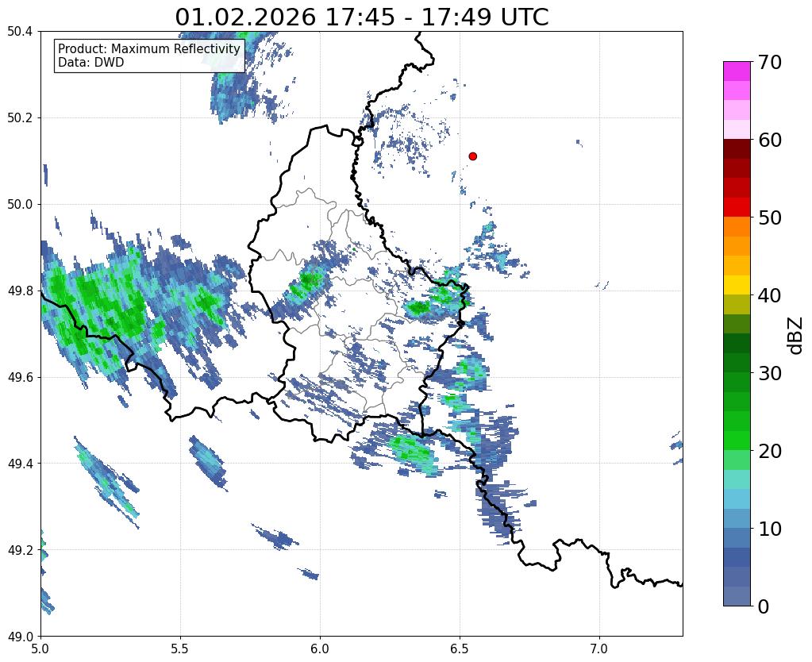Click the 6.5 longitude tick label
This screenshot has width=812, height=662.
[460, 648]
